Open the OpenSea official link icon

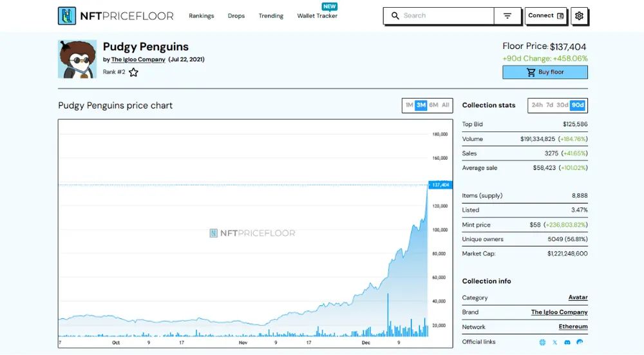click(x=580, y=342)
